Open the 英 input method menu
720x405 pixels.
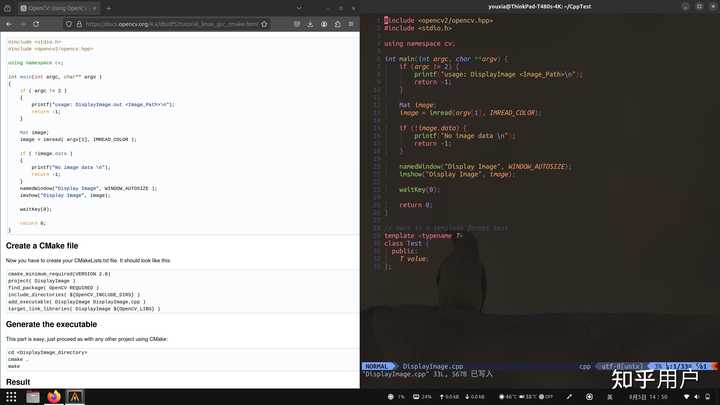click(x=610, y=397)
